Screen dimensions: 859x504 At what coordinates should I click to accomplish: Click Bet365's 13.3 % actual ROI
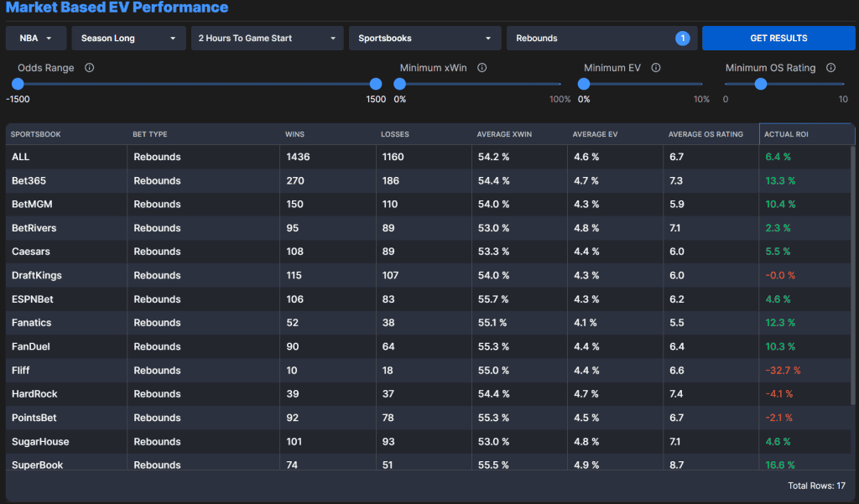(x=780, y=181)
